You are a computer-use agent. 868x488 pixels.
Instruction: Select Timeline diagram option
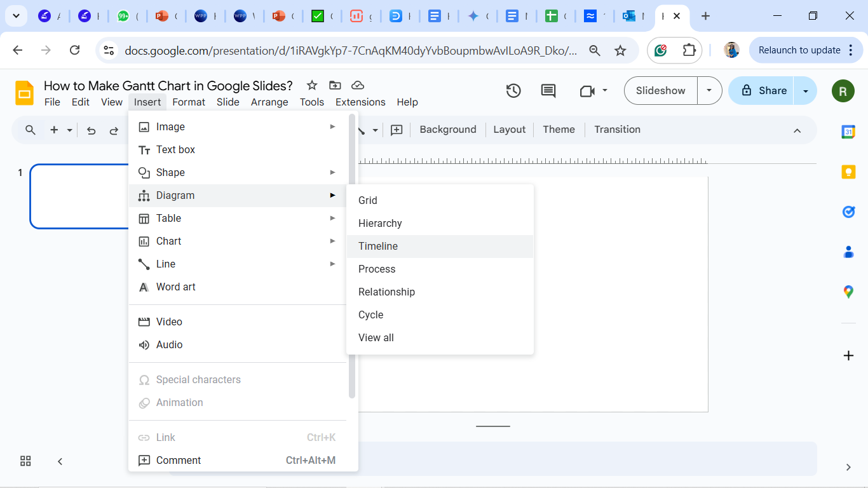pyautogui.click(x=440, y=247)
